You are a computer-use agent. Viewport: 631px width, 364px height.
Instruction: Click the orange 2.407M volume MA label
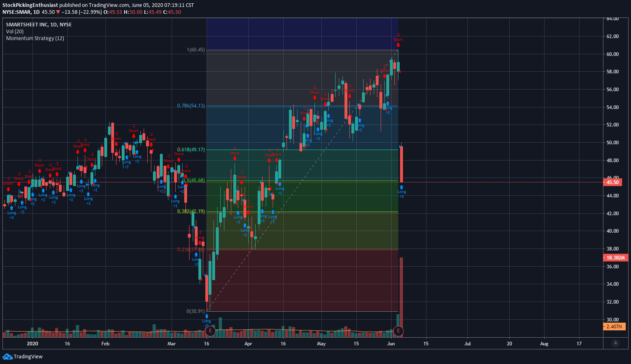pyautogui.click(x=614, y=327)
